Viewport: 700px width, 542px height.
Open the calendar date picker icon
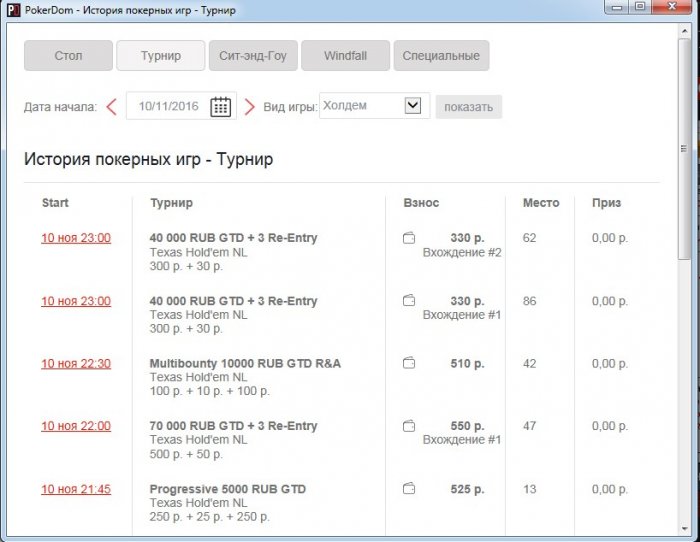(220, 107)
